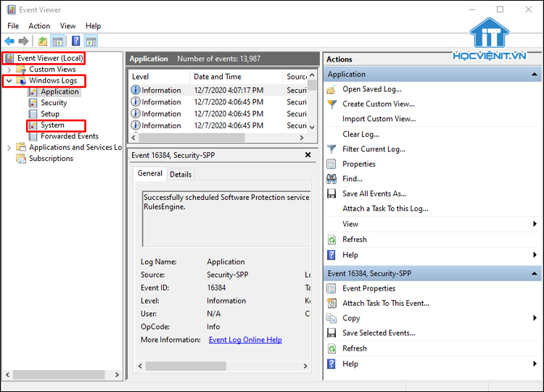Click the Create Custom View funnel icon
544x392 pixels.
pos(331,104)
